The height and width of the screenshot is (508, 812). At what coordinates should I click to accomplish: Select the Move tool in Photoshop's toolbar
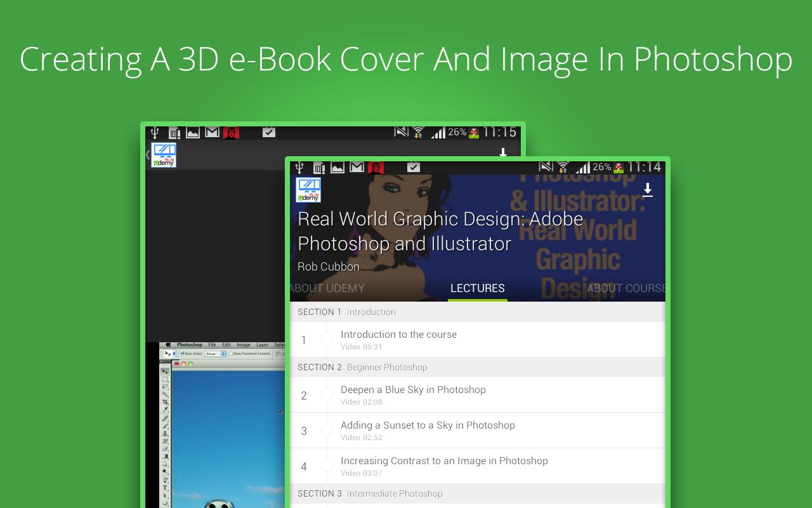165,370
